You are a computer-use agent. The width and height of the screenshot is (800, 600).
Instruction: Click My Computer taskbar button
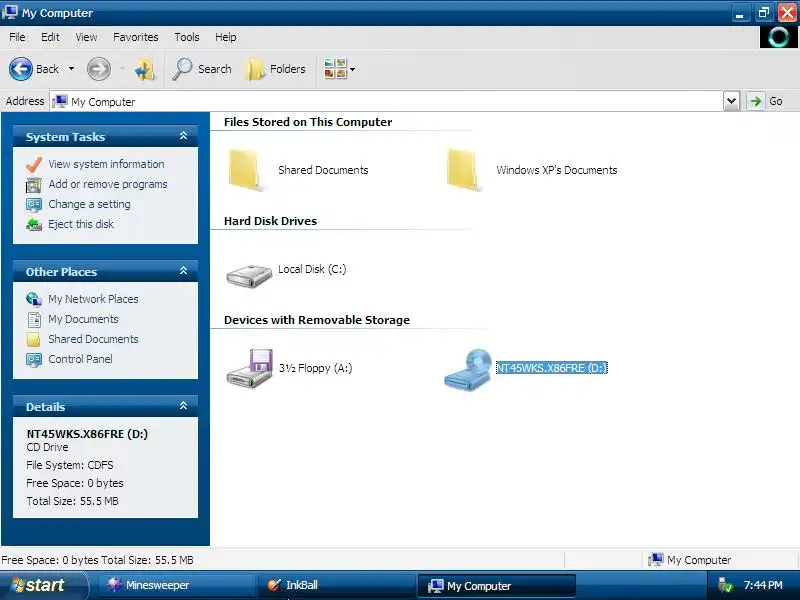[496, 586]
